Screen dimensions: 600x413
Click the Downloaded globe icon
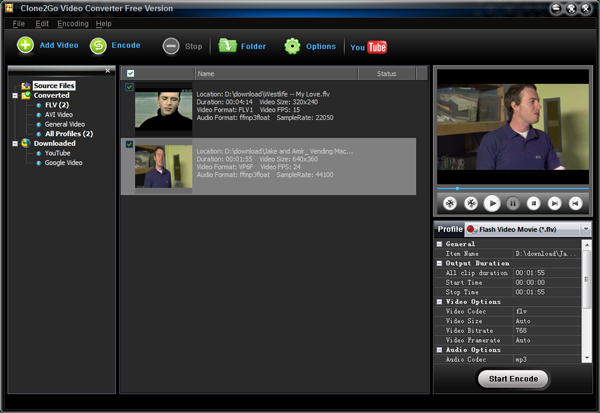pyautogui.click(x=26, y=143)
